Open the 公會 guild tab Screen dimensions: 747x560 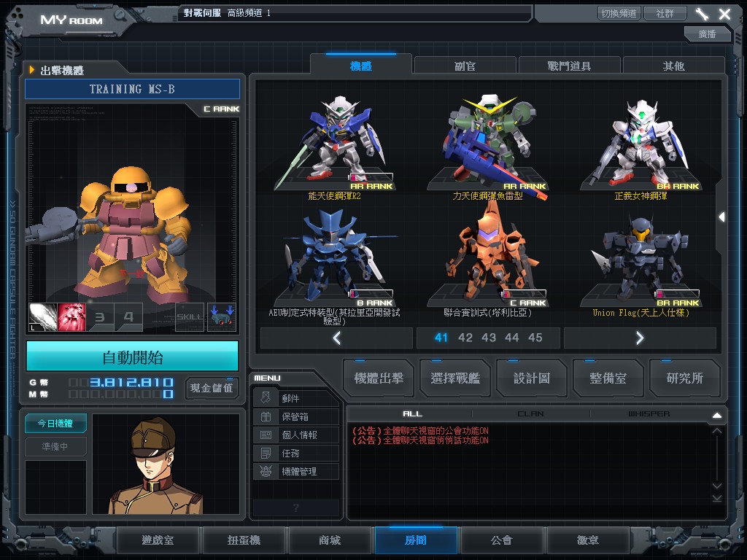tap(502, 540)
